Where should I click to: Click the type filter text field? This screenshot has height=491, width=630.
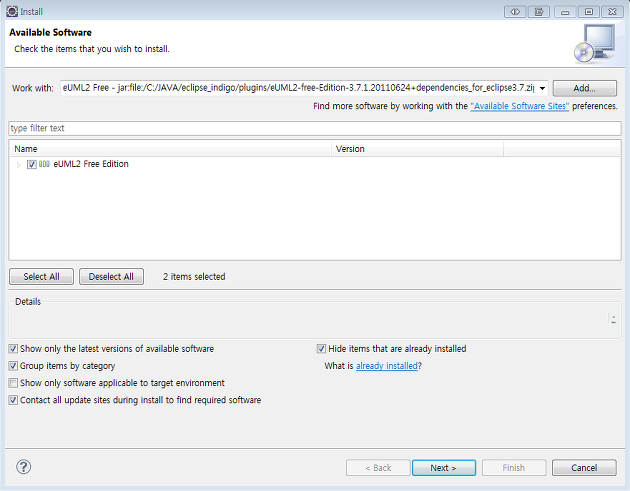315,128
